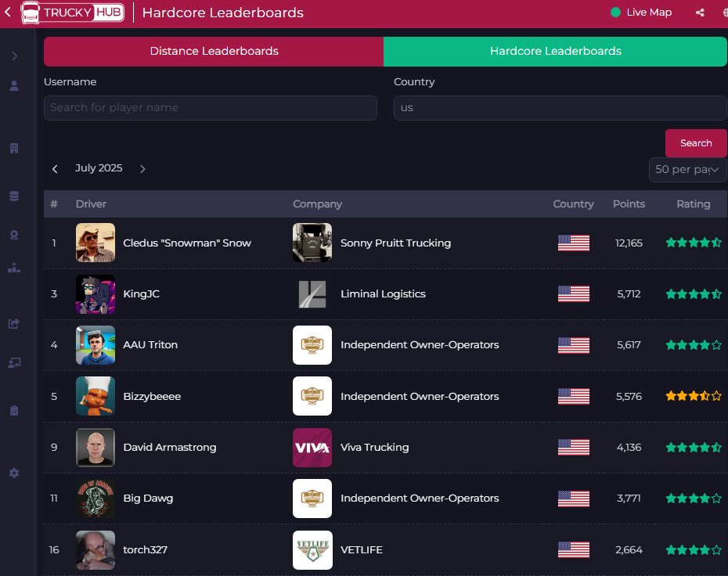Click the US flag in KingJC row
The width and height of the screenshot is (728, 576).
(x=573, y=293)
